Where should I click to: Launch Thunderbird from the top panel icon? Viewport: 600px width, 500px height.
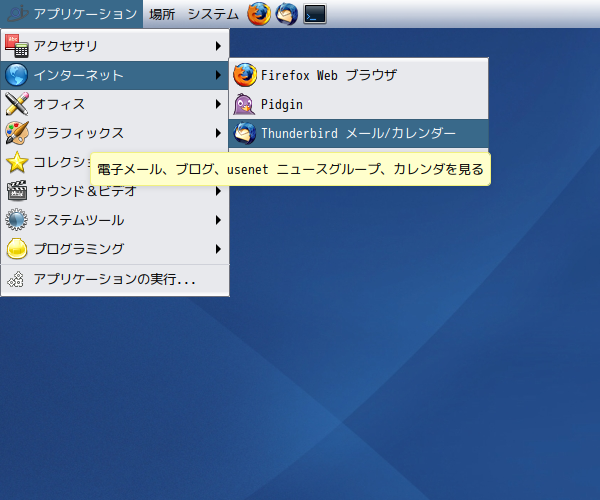(x=287, y=14)
